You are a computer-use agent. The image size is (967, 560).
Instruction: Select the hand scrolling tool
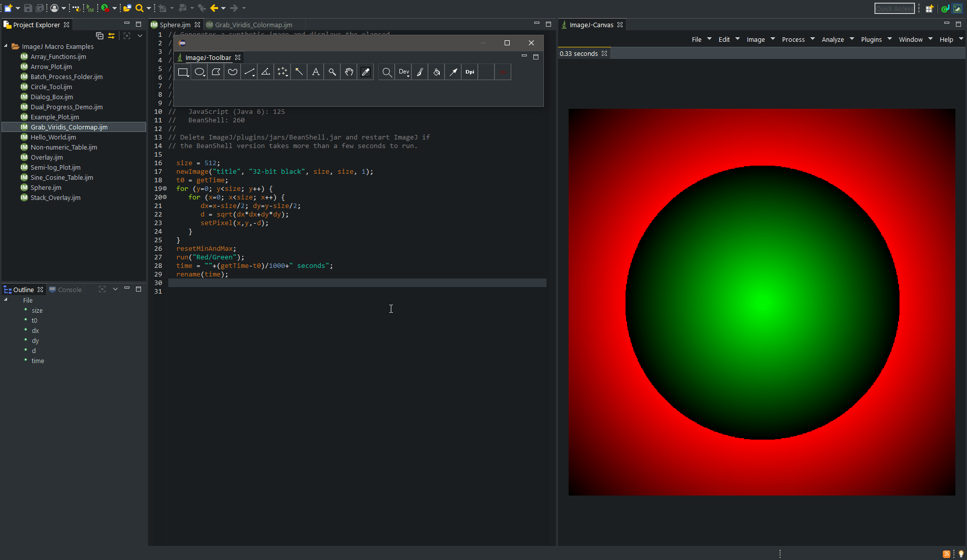349,72
